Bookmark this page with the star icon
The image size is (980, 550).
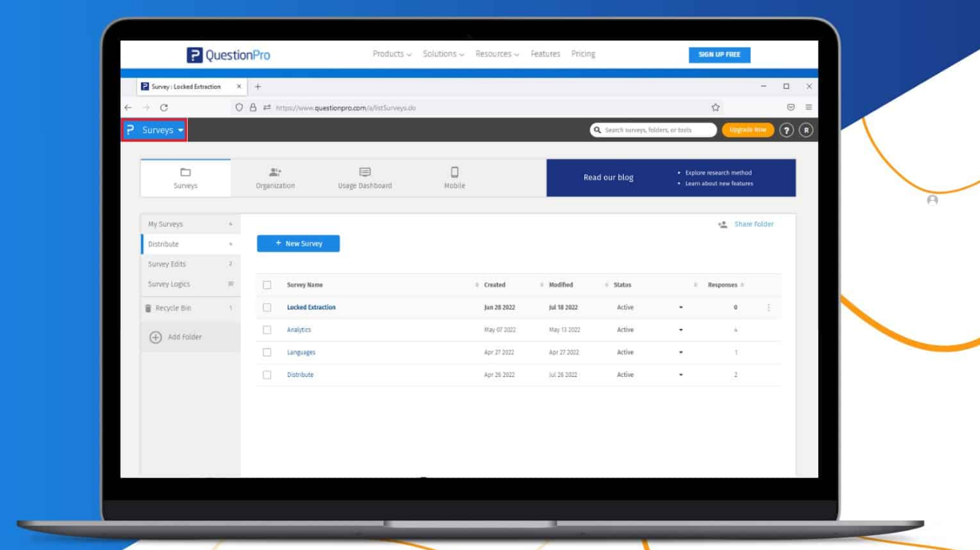(715, 108)
